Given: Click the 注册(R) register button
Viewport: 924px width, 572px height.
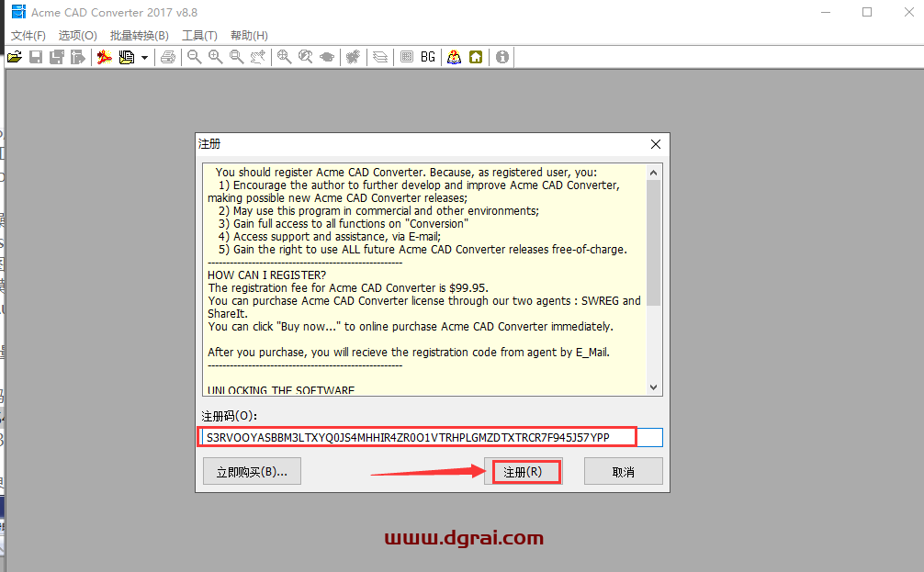Looking at the screenshot, I should [524, 472].
